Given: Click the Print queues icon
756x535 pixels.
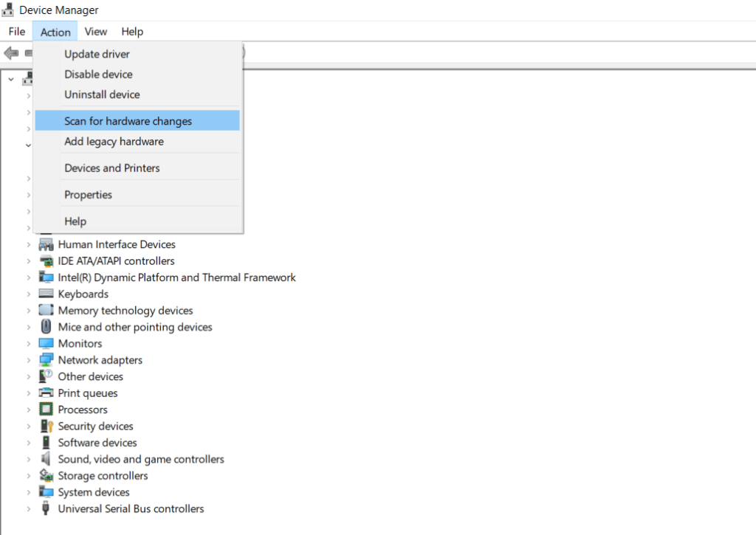Looking at the screenshot, I should pos(46,393).
